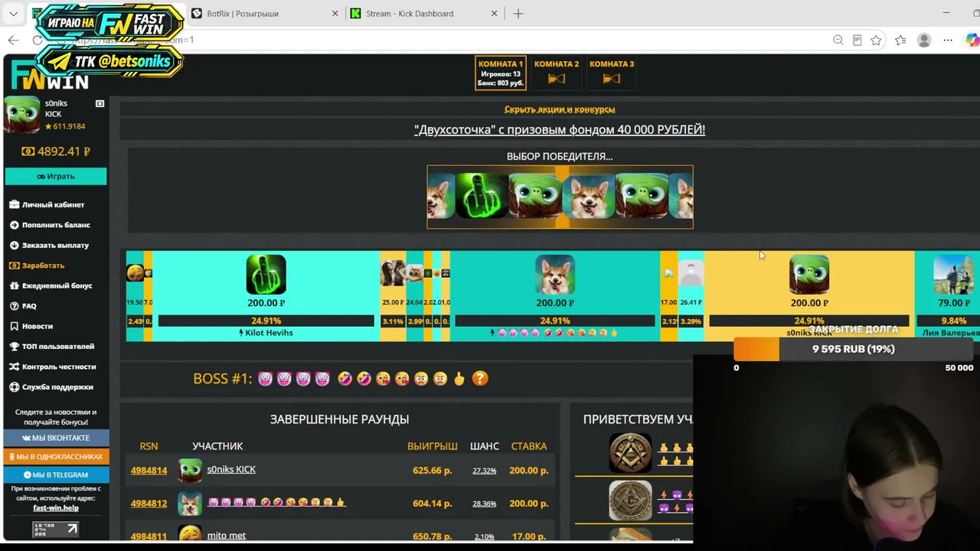Click the 625.66 р. winnings value
Image resolution: width=980 pixels, height=551 pixels.
433,471
